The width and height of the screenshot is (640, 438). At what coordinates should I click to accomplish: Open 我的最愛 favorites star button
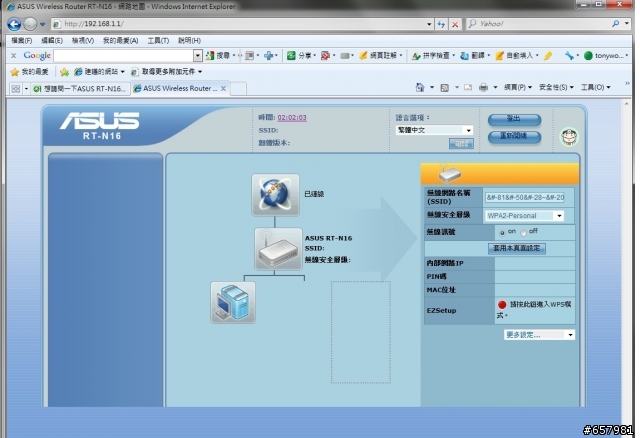[29, 72]
